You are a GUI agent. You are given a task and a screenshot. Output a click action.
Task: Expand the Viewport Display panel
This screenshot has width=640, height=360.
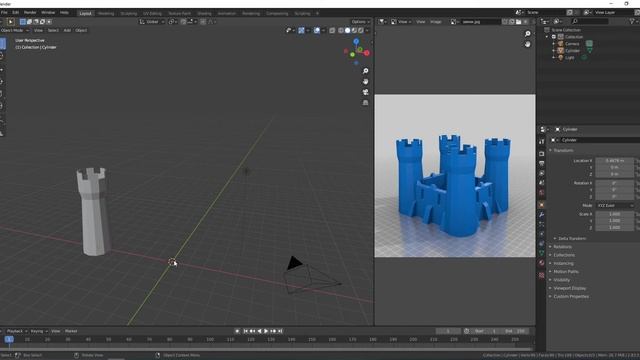pyautogui.click(x=569, y=288)
